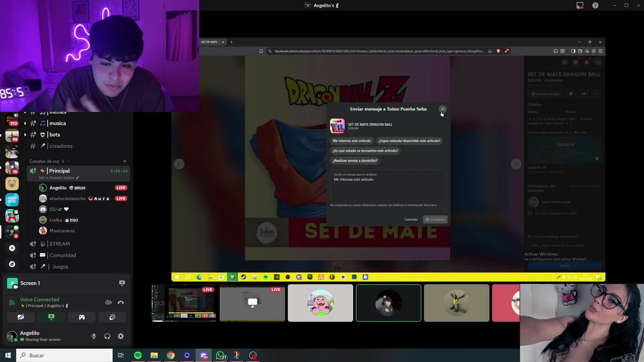Mute the microphone
This screenshot has height=362, width=644.
pyautogui.click(x=94, y=336)
